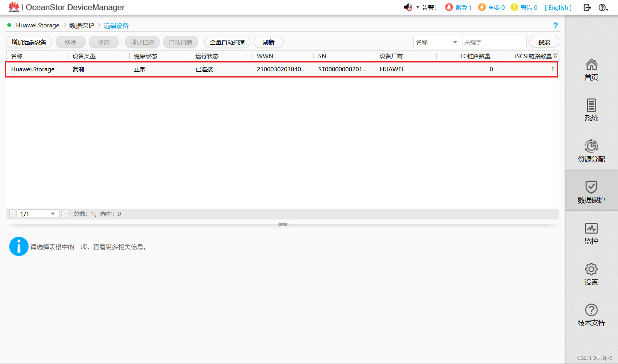Screen dimensions: 618x364
Task: Click 数据保护 breadcrumb
Action: tap(82, 25)
